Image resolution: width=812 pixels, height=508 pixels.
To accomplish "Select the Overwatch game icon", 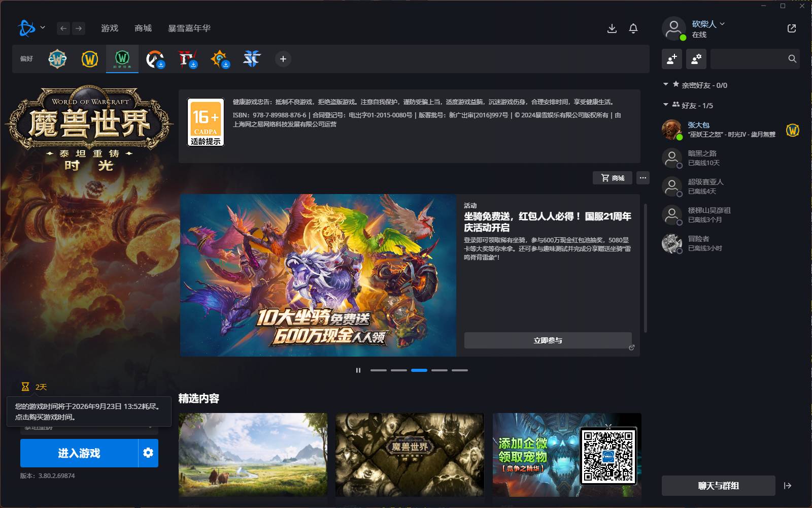I will tap(155, 59).
